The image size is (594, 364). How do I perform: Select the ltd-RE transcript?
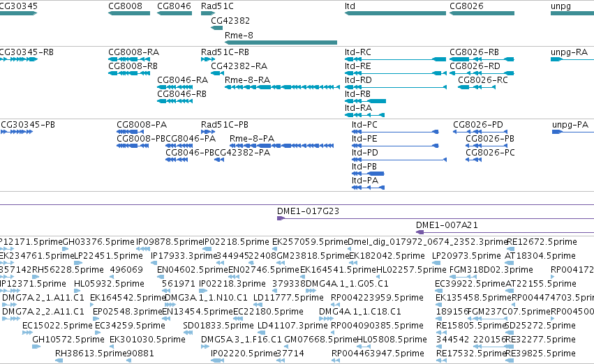tap(396, 73)
